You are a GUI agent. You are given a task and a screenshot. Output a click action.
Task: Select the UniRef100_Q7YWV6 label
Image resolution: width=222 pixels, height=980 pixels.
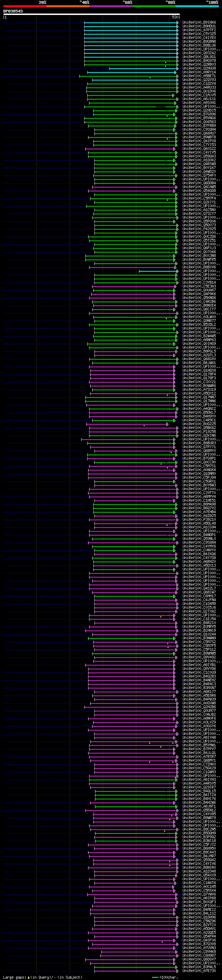(x=199, y=894)
